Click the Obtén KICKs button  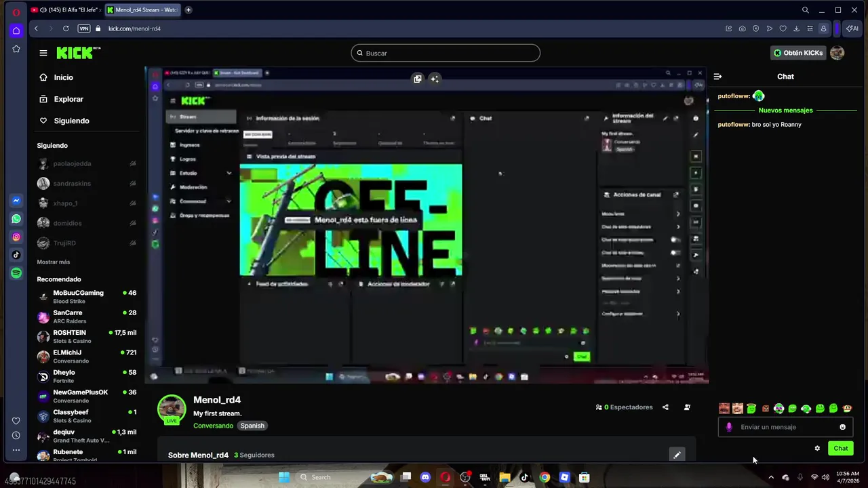click(x=798, y=53)
